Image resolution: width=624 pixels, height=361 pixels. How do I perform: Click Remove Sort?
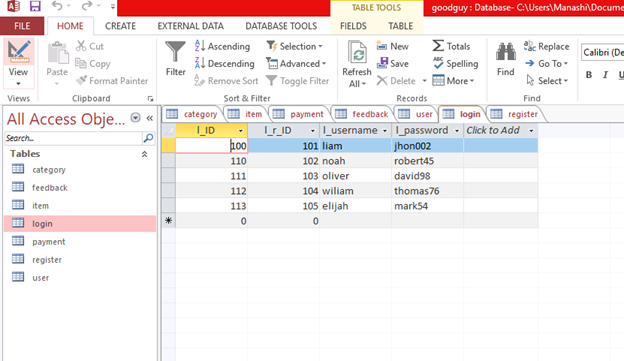(226, 81)
